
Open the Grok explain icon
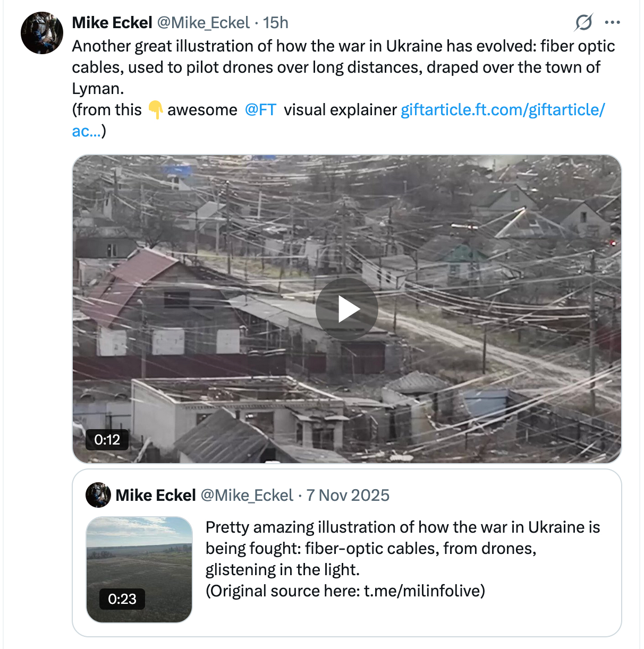583,22
